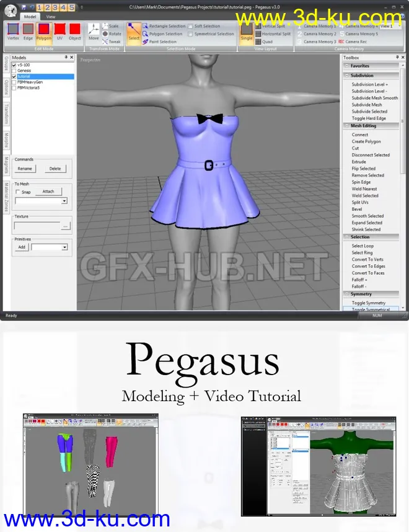Activate the Move transform tool
Screen dimensions: 409x532
click(x=94, y=32)
